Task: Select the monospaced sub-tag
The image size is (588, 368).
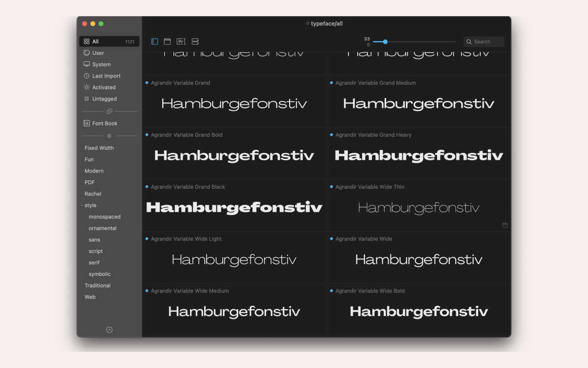Action: [105, 217]
